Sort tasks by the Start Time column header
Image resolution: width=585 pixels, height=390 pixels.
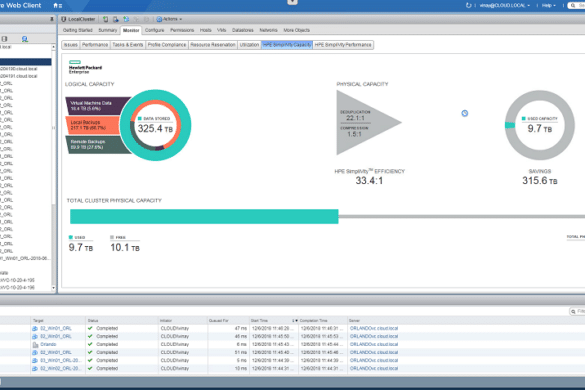(x=260, y=321)
